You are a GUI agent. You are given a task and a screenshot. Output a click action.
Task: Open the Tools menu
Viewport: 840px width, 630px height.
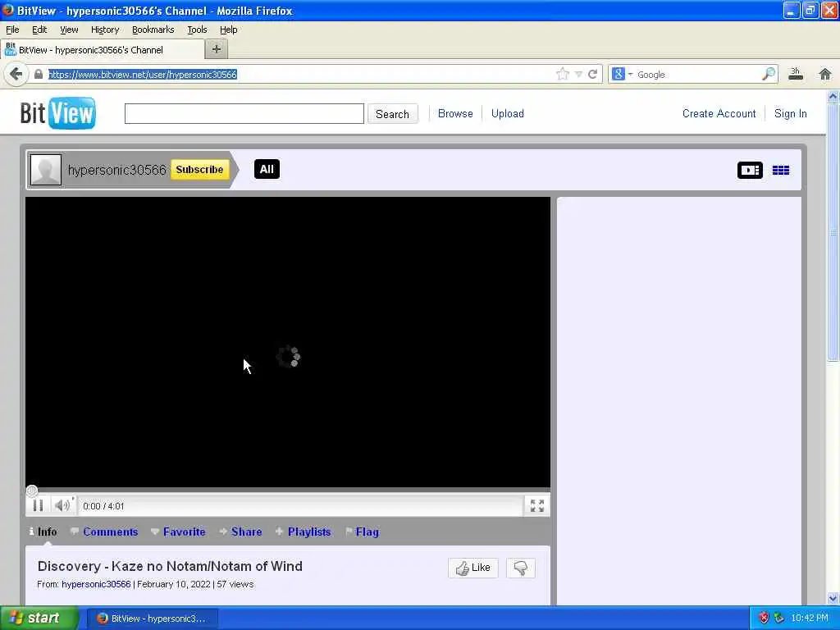197,30
